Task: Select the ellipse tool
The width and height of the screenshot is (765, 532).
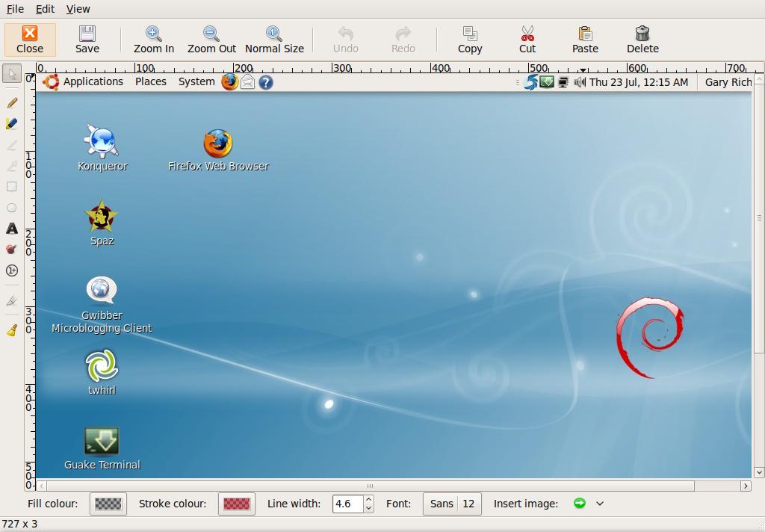Action: click(x=12, y=208)
